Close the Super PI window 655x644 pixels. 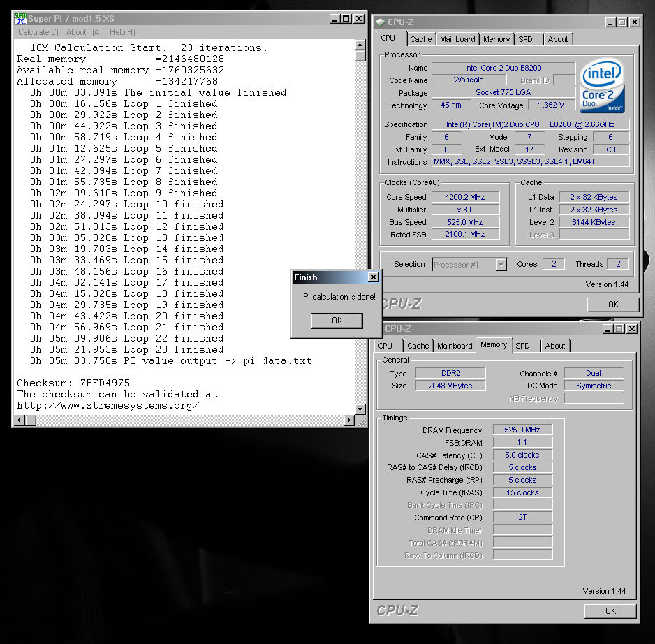click(x=359, y=19)
